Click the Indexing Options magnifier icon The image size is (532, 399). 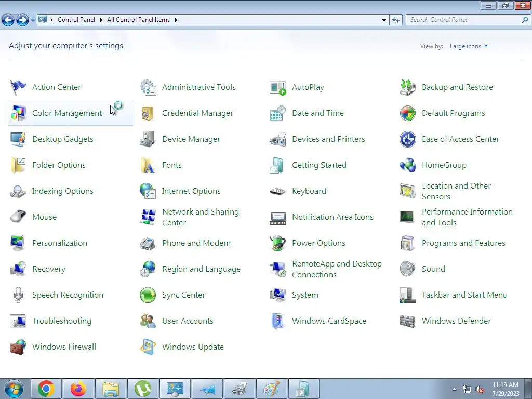tap(18, 191)
